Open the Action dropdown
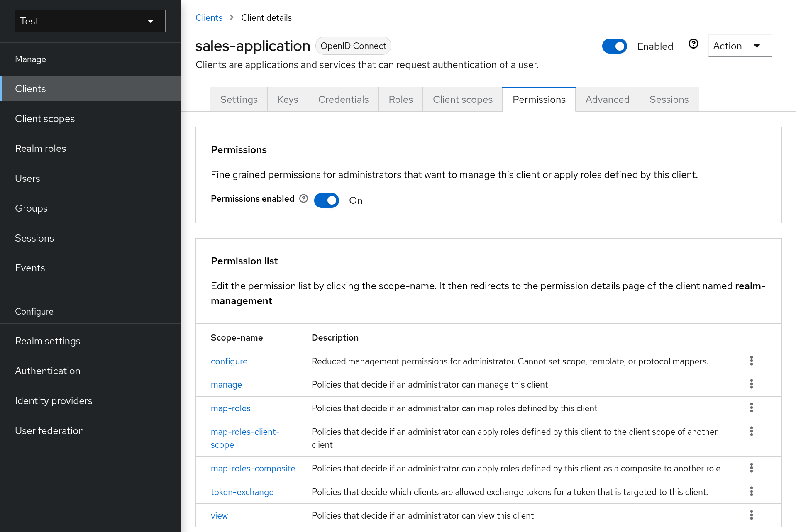The width and height of the screenshot is (796, 532). point(740,46)
